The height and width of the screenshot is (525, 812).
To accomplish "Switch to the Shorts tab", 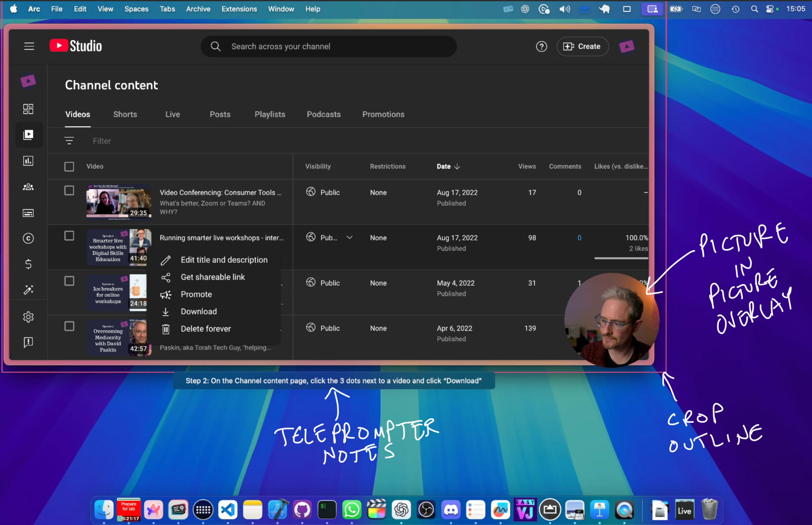I will (x=125, y=114).
